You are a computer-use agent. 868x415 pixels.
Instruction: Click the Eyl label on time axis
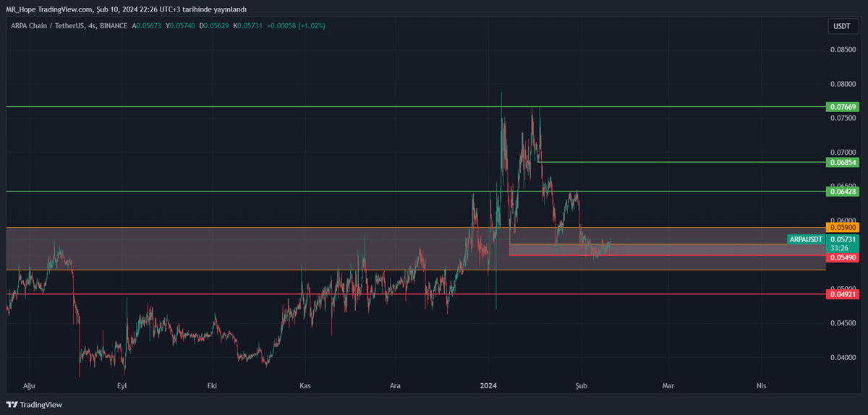122,386
